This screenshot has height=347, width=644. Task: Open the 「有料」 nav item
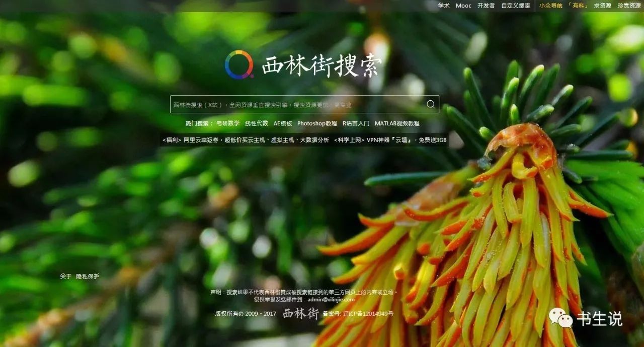pyautogui.click(x=578, y=6)
